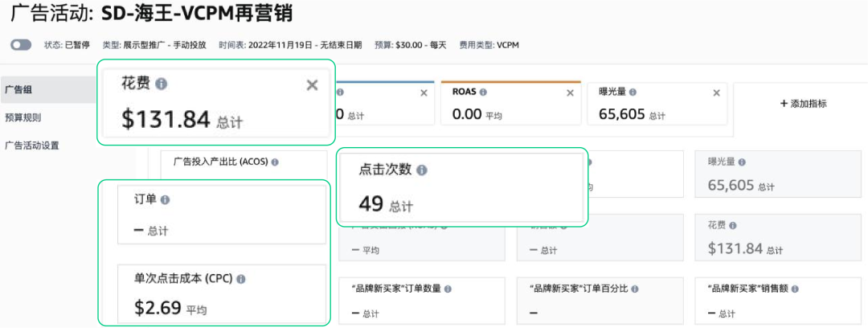Click the + 添加指标 button
The height and width of the screenshot is (328, 868).
coord(803,104)
